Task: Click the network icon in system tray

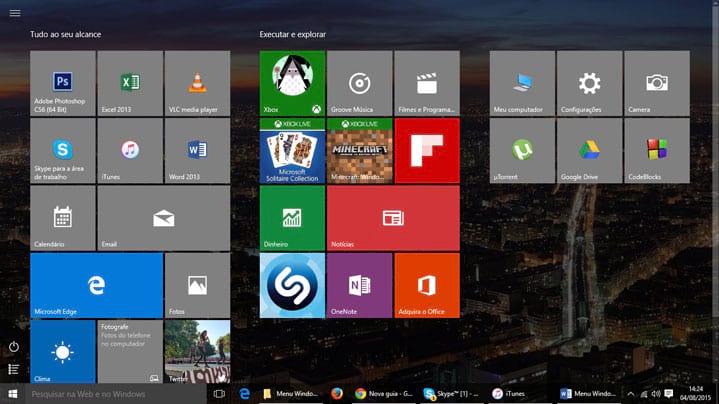Action: pyautogui.click(x=644, y=394)
